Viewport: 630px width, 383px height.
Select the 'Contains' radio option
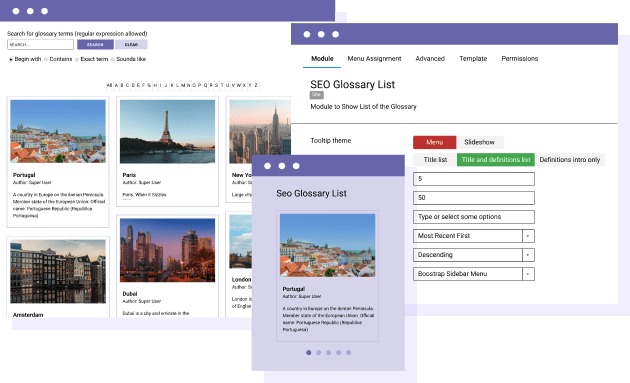pos(46,59)
